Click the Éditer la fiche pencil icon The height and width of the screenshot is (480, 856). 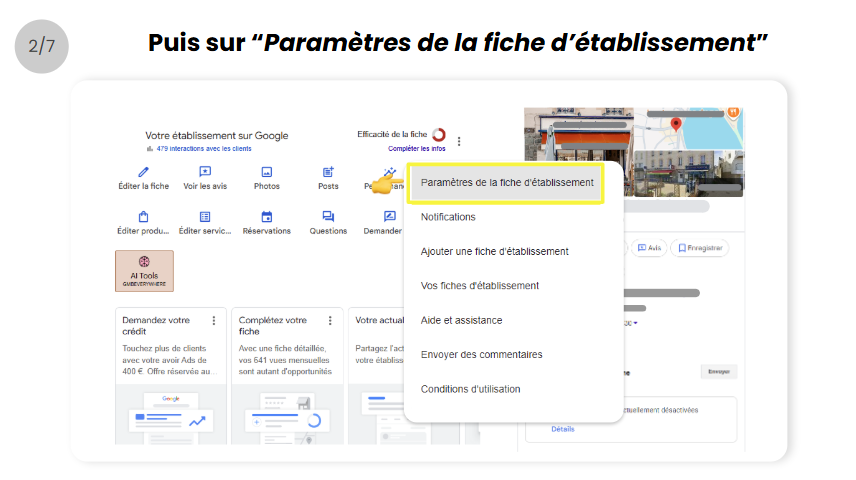point(143,172)
